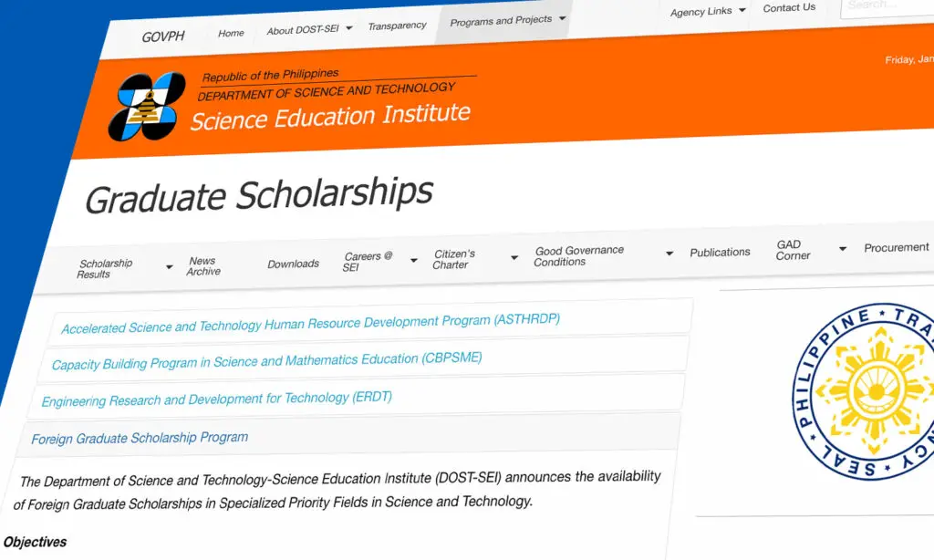The height and width of the screenshot is (560, 934).
Task: Click the GOVPH link
Action: pos(162,36)
